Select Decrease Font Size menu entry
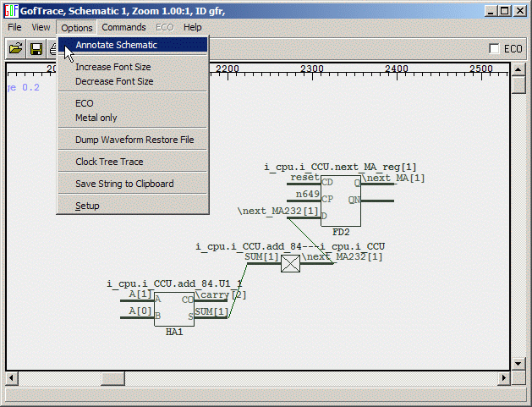 (x=114, y=81)
